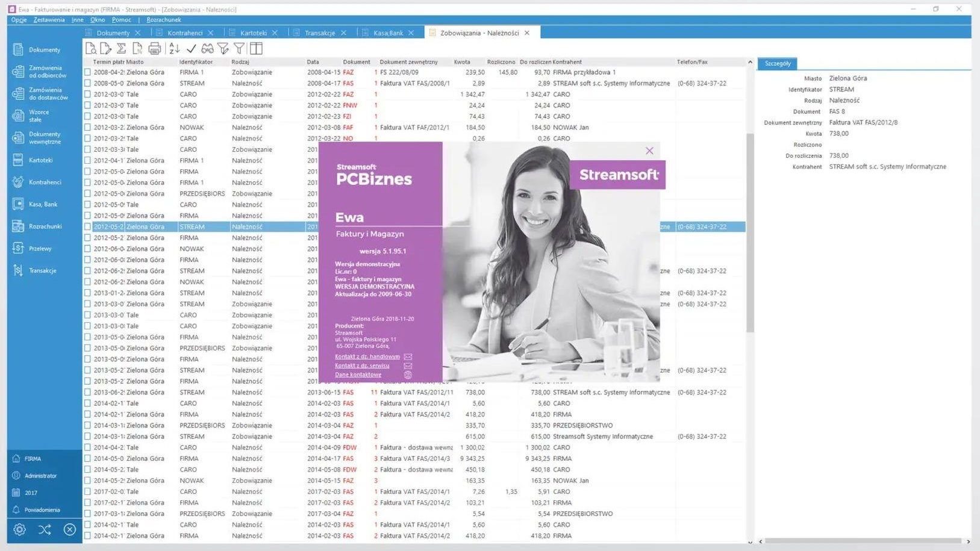Open Kontrahenci in the left sidebar
This screenshot has width=980, height=551.
[x=45, y=182]
